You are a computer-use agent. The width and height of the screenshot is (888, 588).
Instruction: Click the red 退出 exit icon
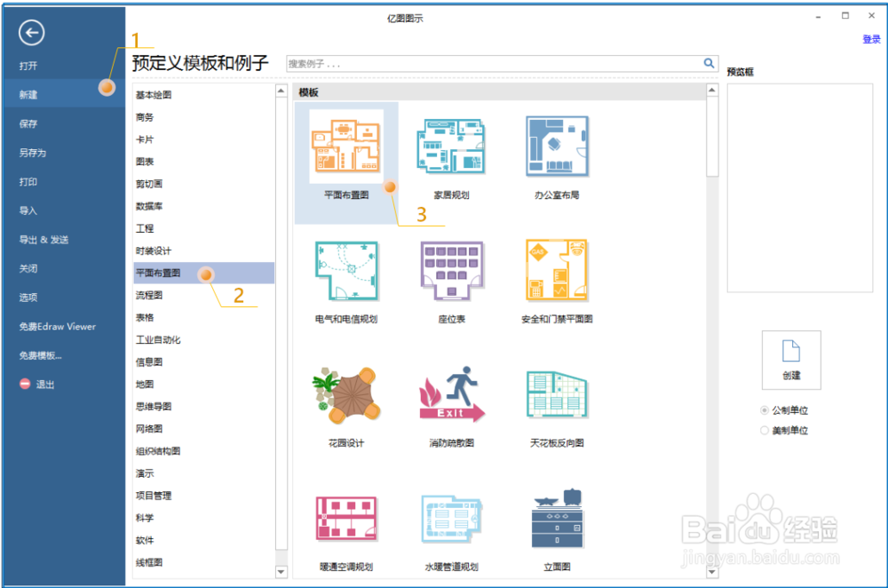coord(25,384)
